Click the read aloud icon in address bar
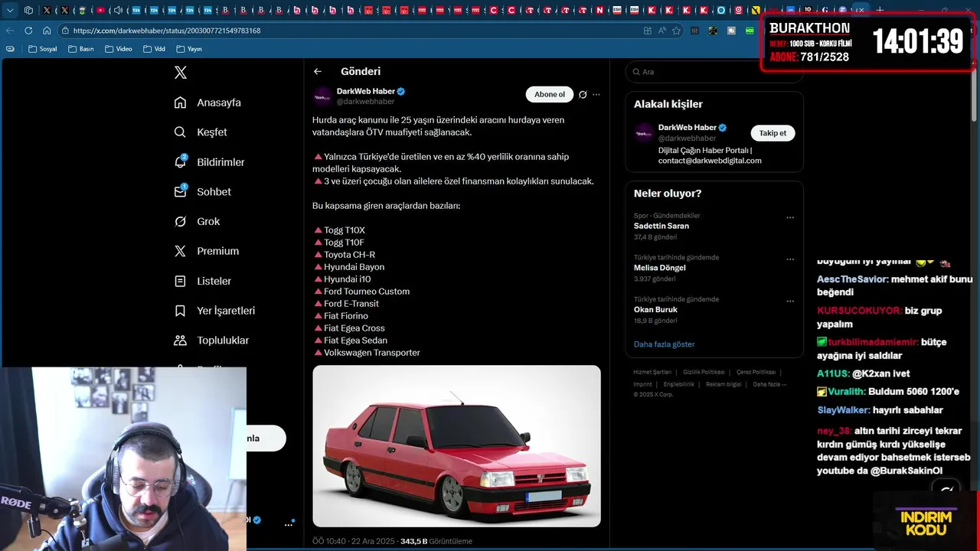Screen dimensions: 980x551 point(662,31)
